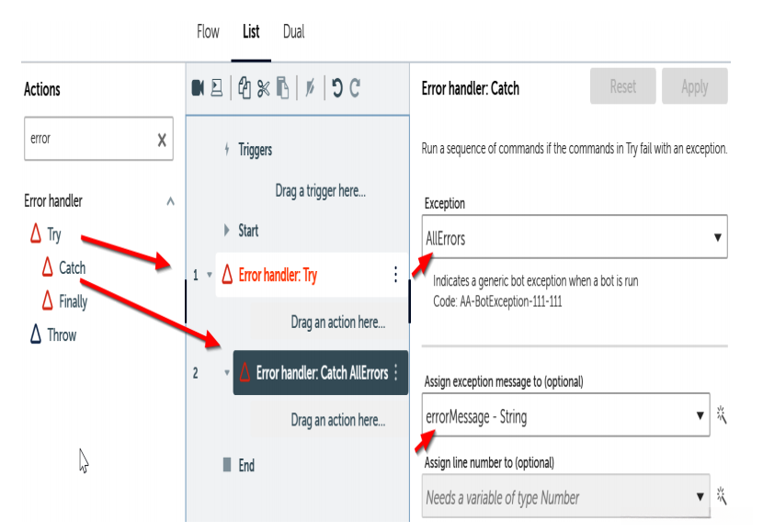Clear the actions search with X icon
The width and height of the screenshot is (763, 532).
click(x=162, y=140)
